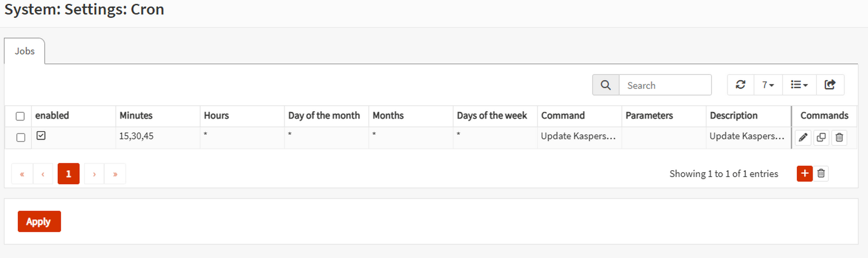Add a new cron job
This screenshot has height=258, width=868.
tap(805, 173)
